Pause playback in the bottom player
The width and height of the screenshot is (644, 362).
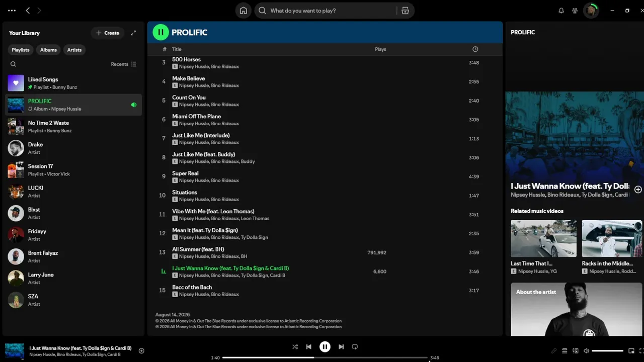pyautogui.click(x=325, y=347)
